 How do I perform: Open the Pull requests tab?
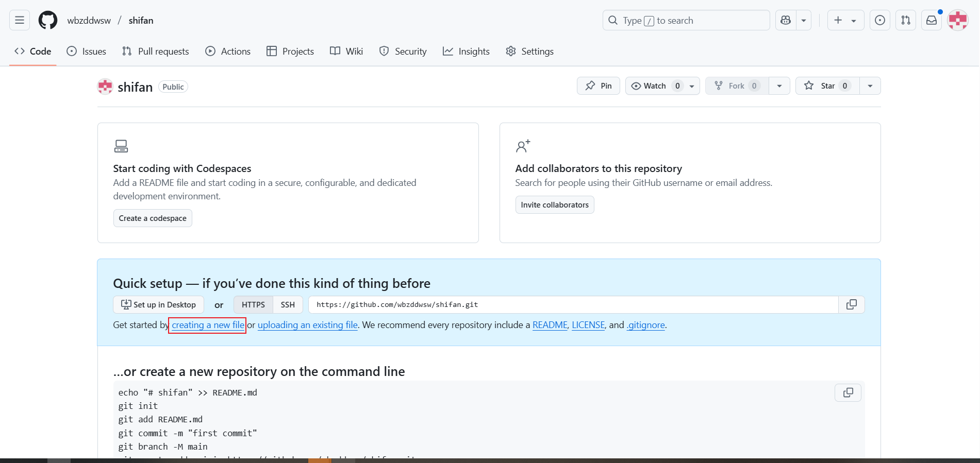(x=156, y=51)
